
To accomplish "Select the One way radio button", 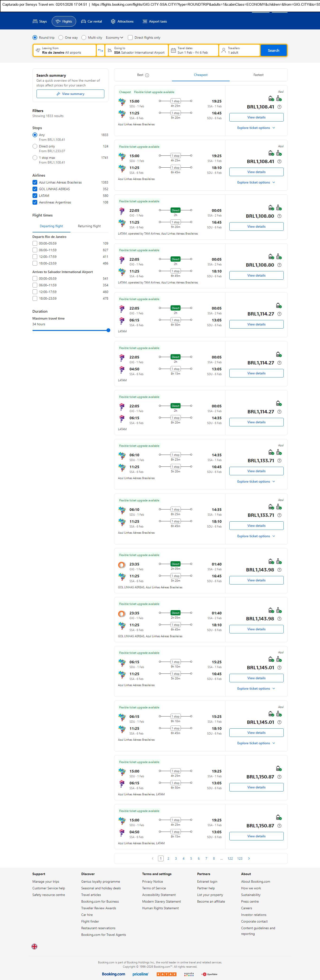I will click(x=61, y=38).
